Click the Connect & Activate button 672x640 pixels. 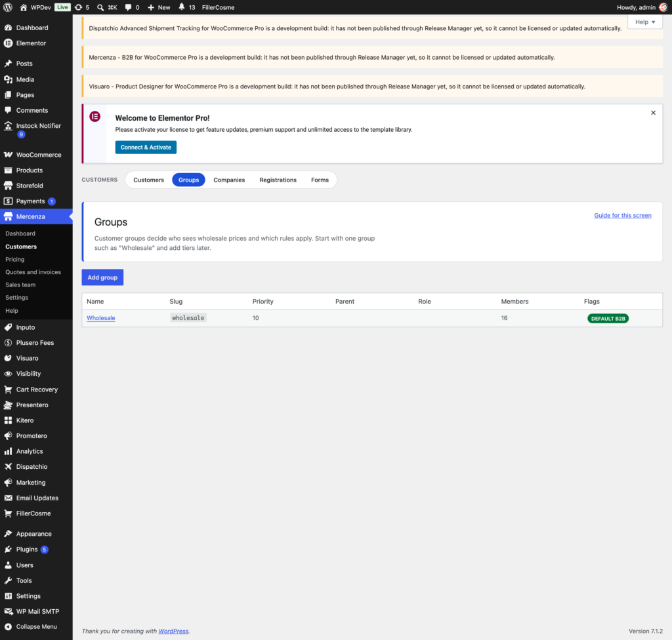(x=146, y=148)
